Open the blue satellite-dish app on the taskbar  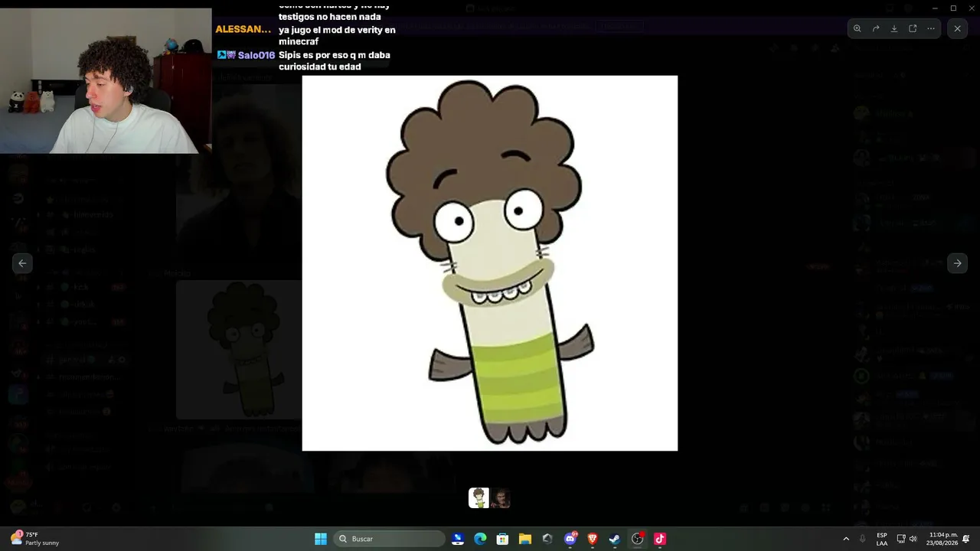point(458,539)
